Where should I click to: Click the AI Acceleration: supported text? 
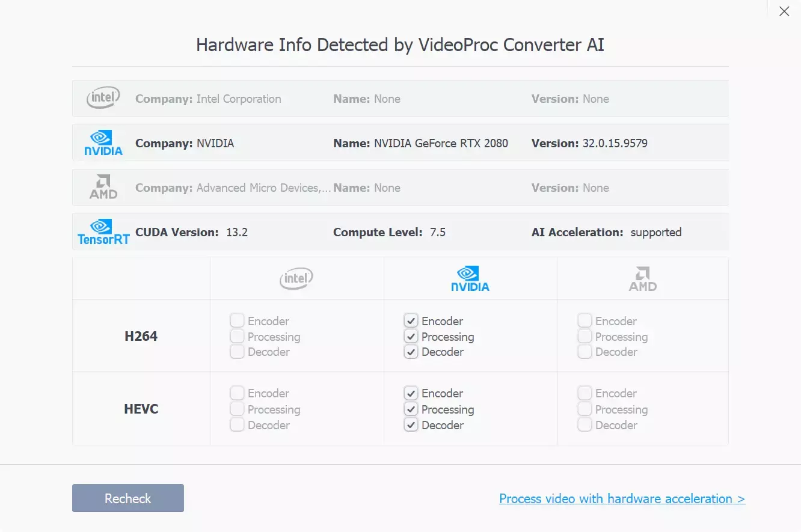[x=607, y=232]
